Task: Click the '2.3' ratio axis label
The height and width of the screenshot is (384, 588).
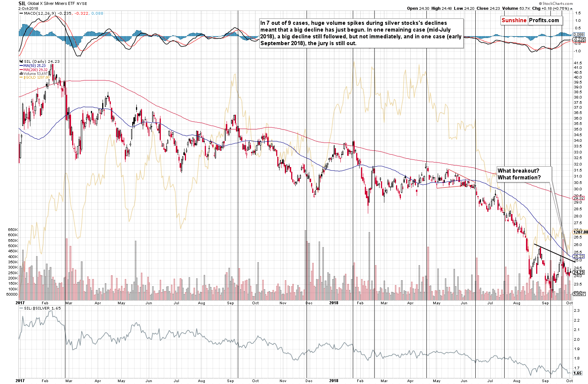Action: pos(576,311)
